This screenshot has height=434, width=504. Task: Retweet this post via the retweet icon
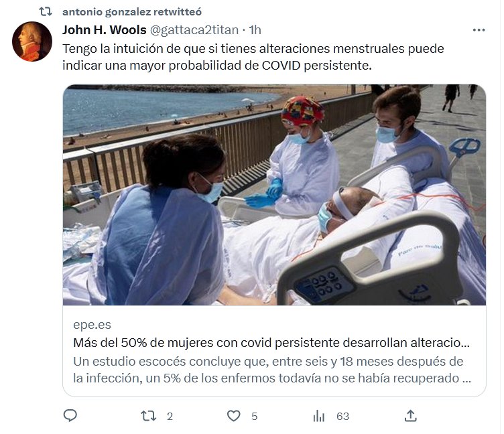[x=149, y=416]
